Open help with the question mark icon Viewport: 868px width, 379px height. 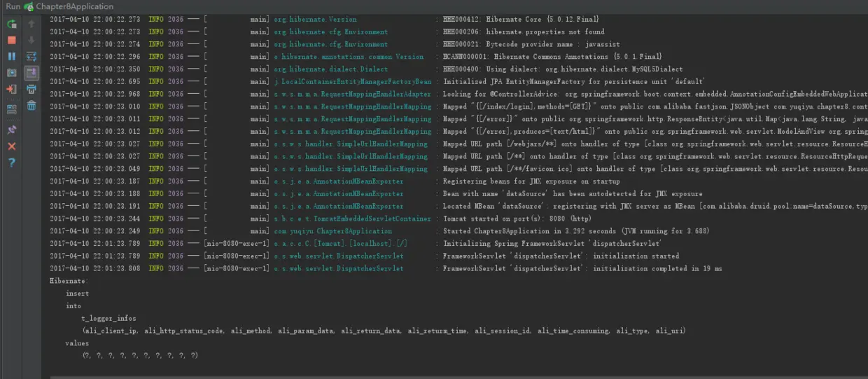(12, 163)
